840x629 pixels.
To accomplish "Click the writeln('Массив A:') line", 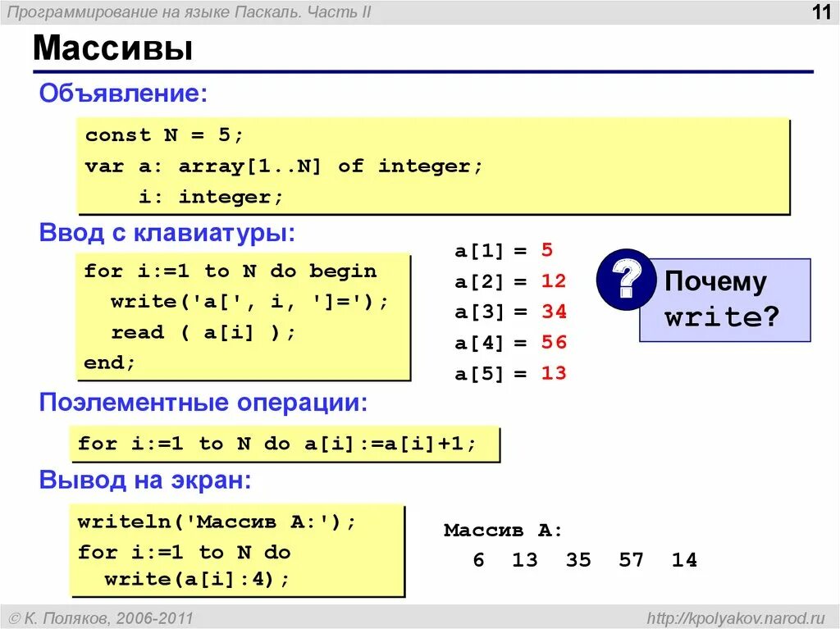I will click(x=217, y=522).
